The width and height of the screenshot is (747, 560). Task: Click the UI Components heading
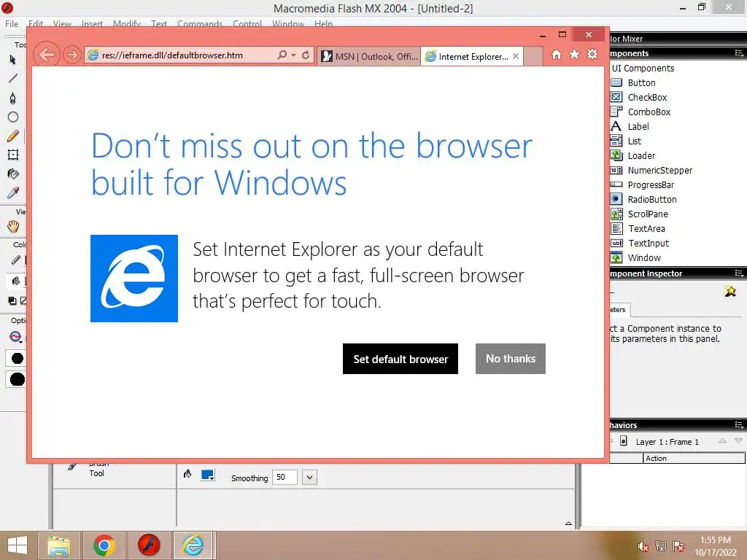(643, 68)
